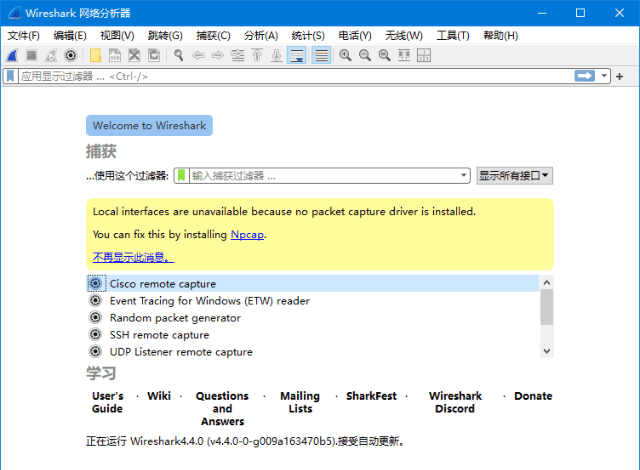Select SSH remote capture interface
The image size is (640, 470).
click(x=313, y=335)
